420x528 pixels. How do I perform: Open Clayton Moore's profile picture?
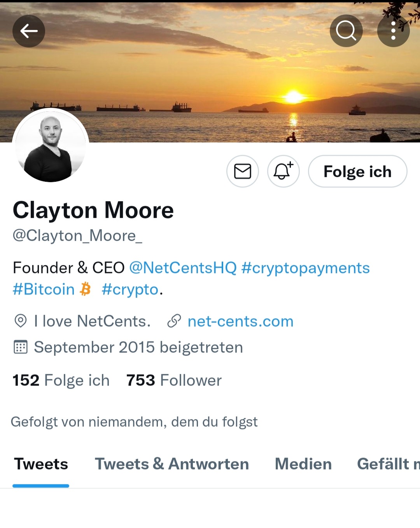pos(50,147)
